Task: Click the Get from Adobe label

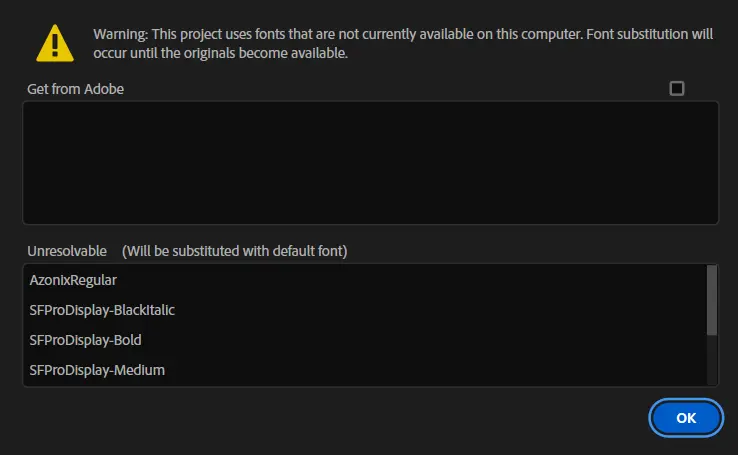Action: click(x=76, y=89)
